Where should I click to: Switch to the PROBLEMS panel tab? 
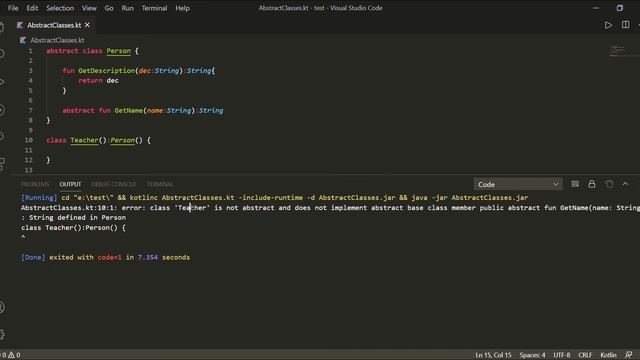35,184
